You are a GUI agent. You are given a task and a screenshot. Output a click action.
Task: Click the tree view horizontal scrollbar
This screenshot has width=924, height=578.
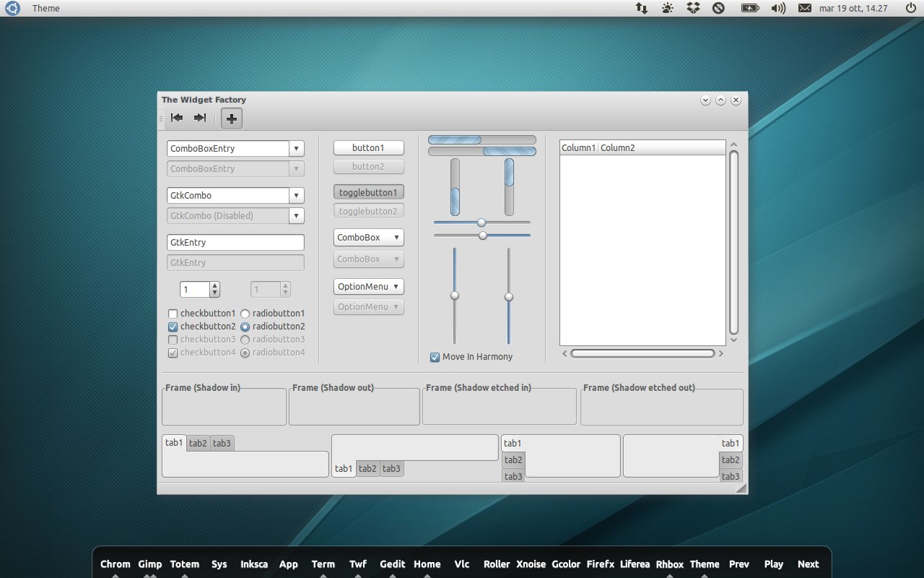[642, 353]
